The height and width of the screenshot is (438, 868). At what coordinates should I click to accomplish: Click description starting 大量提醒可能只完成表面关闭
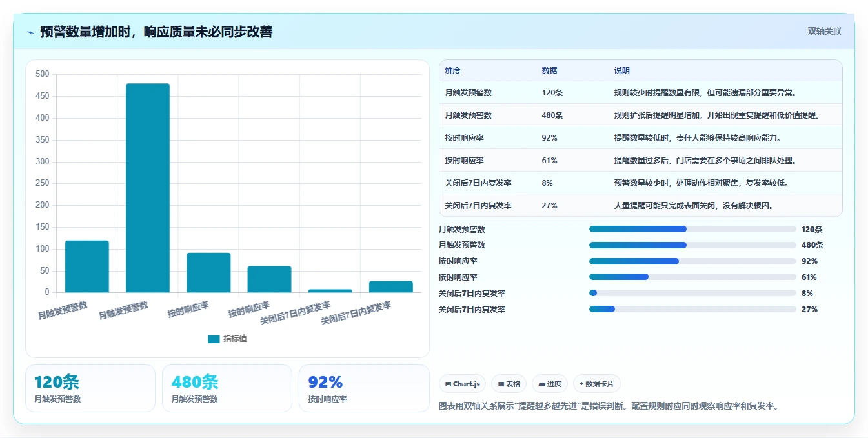pyautogui.click(x=694, y=206)
